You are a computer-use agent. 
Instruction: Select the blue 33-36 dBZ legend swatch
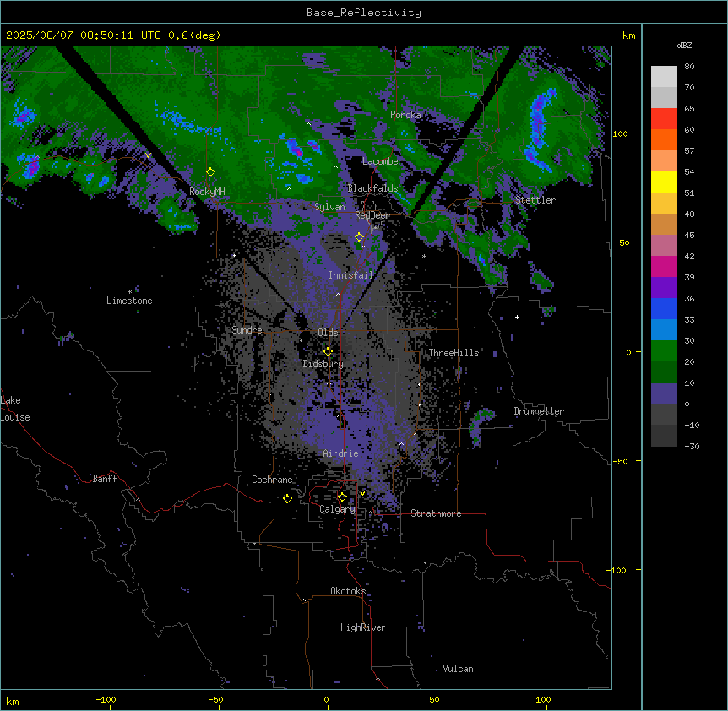coord(664,308)
